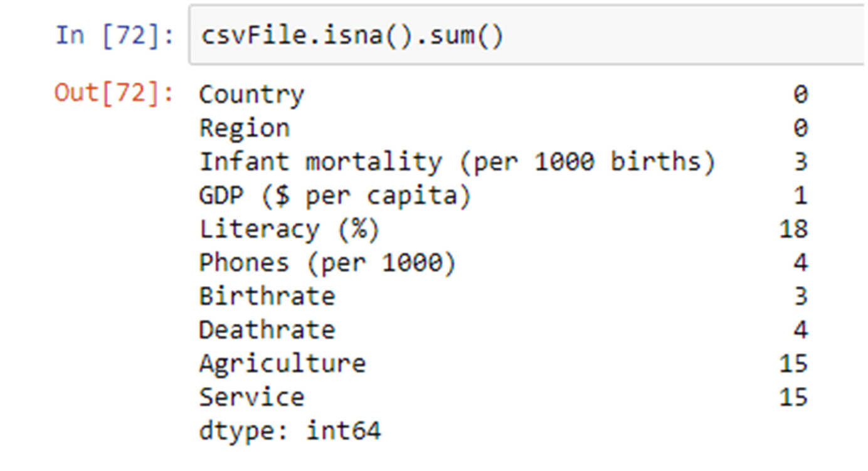Viewport: 868px width, 471px height.
Task: Click the Literacy (%) row label
Action: tap(289, 230)
